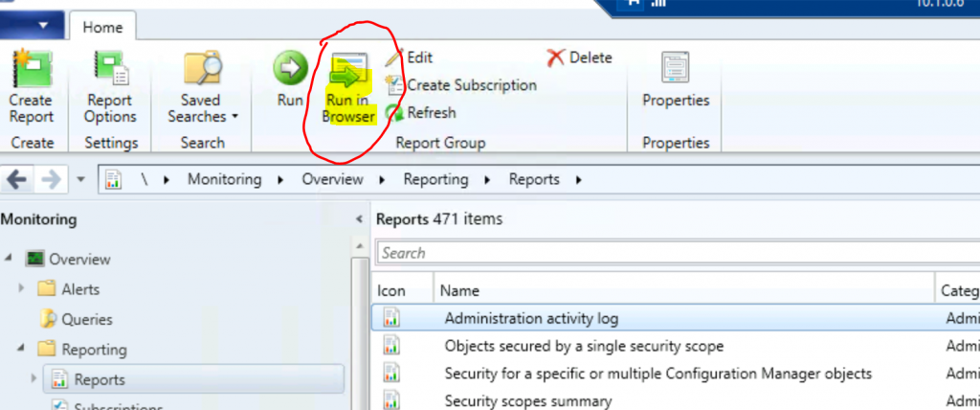The height and width of the screenshot is (410, 980).
Task: Click the report icon at the breadcrumb start
Action: pos(113,180)
